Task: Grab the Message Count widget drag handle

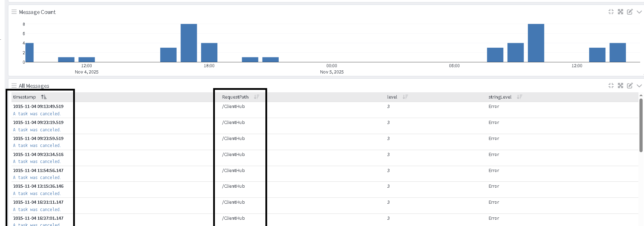Action: click(x=14, y=12)
